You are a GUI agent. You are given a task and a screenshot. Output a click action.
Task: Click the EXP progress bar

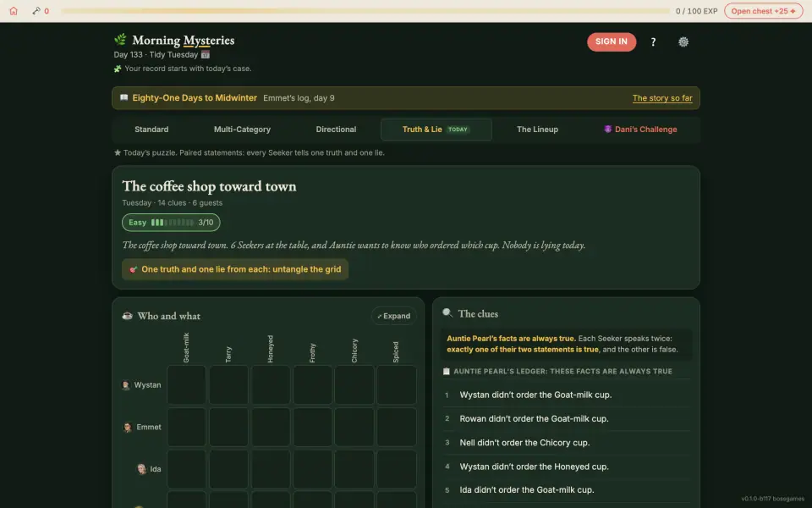pos(365,11)
